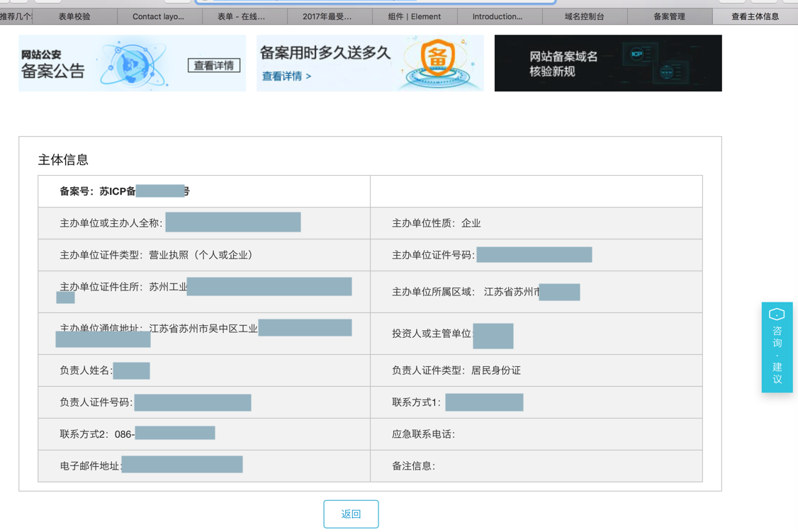The height and width of the screenshot is (532, 798).
Task: Click the 联系方式2: 086- text
Action: 97,434
